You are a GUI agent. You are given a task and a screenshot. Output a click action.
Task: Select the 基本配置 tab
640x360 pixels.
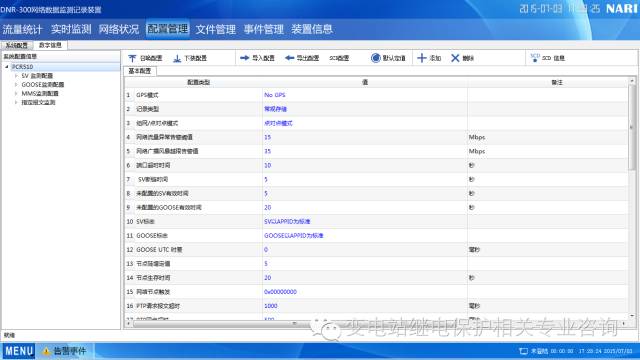click(x=140, y=71)
